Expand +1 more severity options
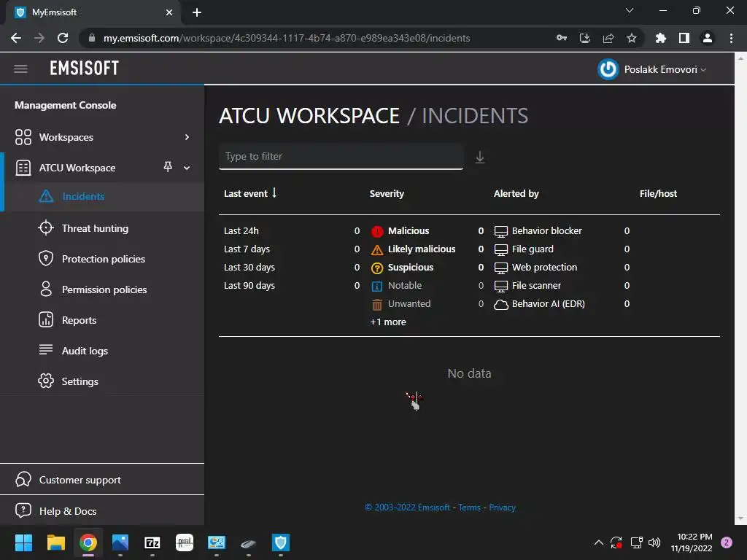 coord(388,322)
